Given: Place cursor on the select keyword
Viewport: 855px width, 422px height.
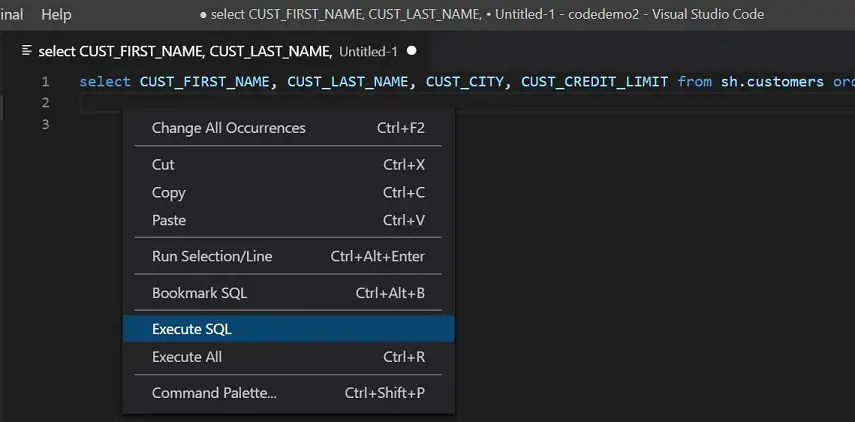Looking at the screenshot, I should 105,82.
